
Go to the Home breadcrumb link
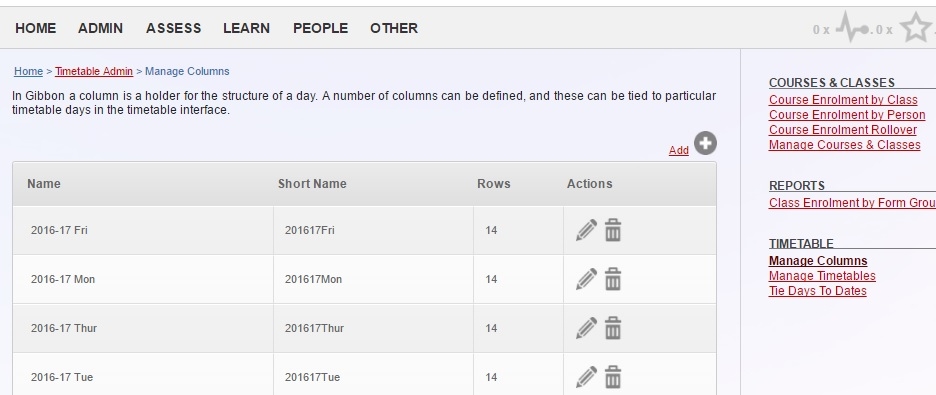[x=29, y=72]
